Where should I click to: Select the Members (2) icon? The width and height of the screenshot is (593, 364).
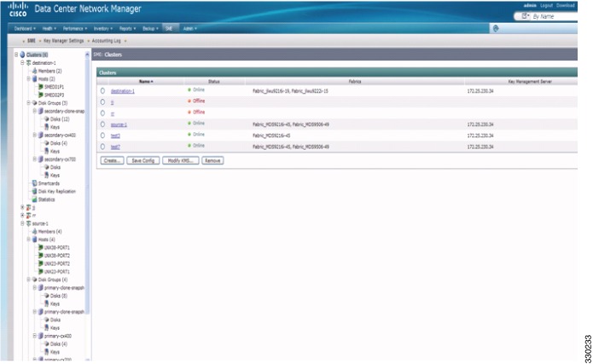pyautogui.click(x=34, y=71)
